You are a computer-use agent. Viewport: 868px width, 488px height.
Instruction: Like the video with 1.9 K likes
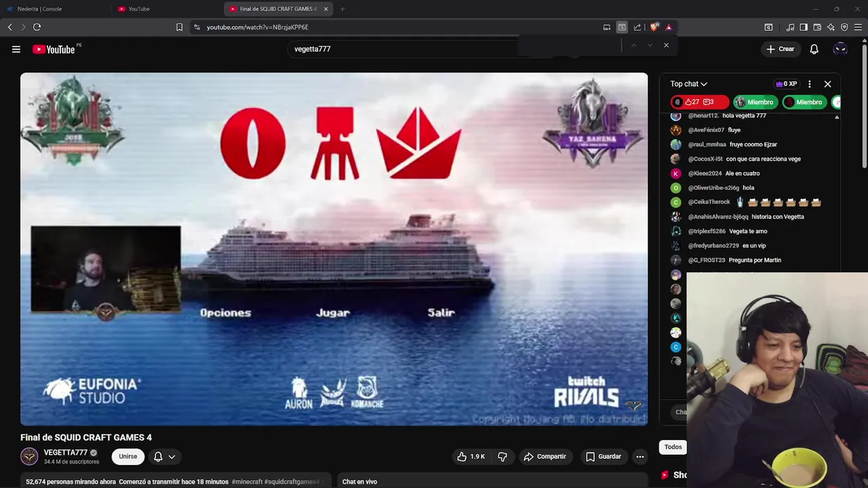(x=471, y=457)
